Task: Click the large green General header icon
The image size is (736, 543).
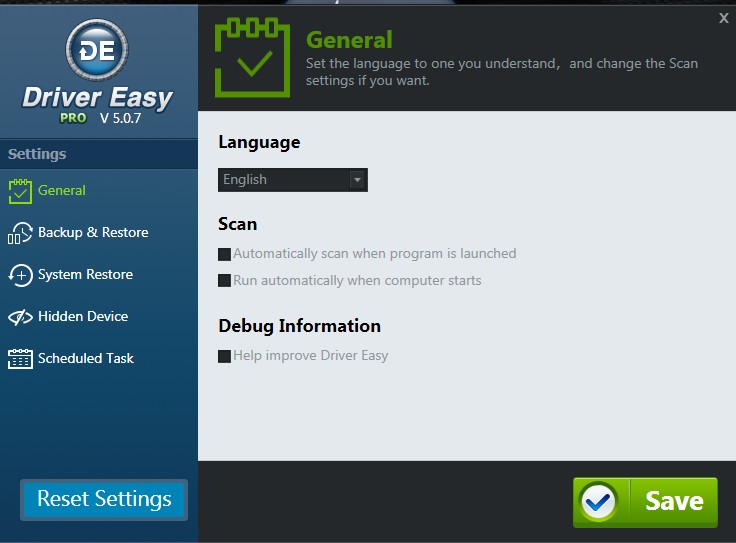Action: click(x=253, y=57)
